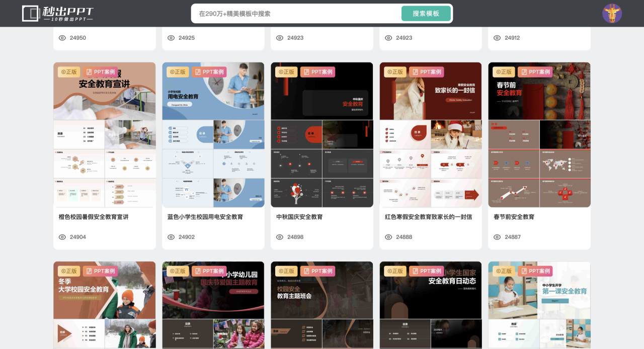Click PPT案例 badge on 橙色校园暑假 card
644x349 pixels.
[101, 72]
